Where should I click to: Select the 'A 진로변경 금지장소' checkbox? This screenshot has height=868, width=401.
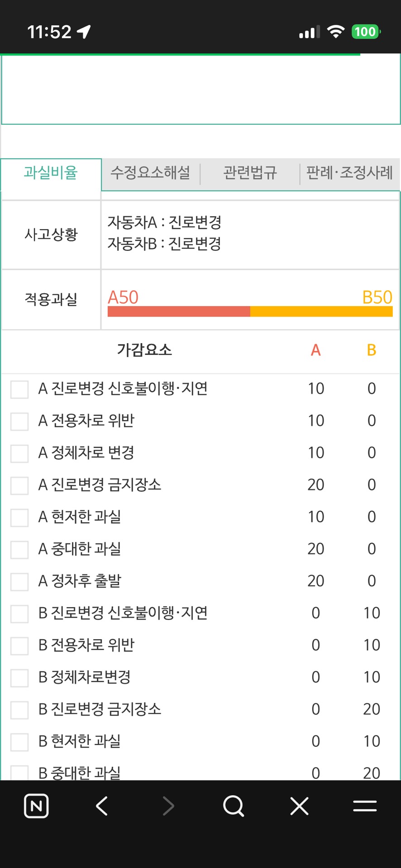[x=19, y=486]
